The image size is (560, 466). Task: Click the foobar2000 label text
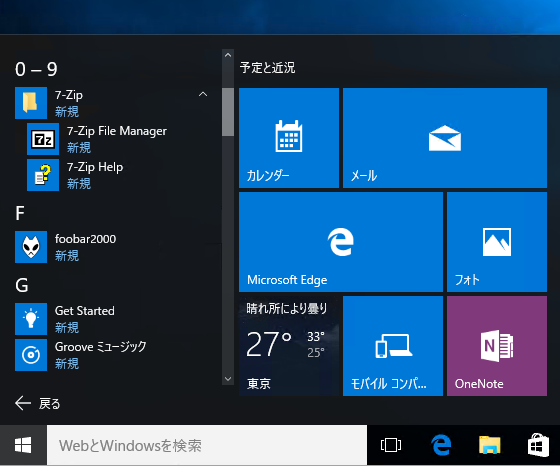pos(85,239)
